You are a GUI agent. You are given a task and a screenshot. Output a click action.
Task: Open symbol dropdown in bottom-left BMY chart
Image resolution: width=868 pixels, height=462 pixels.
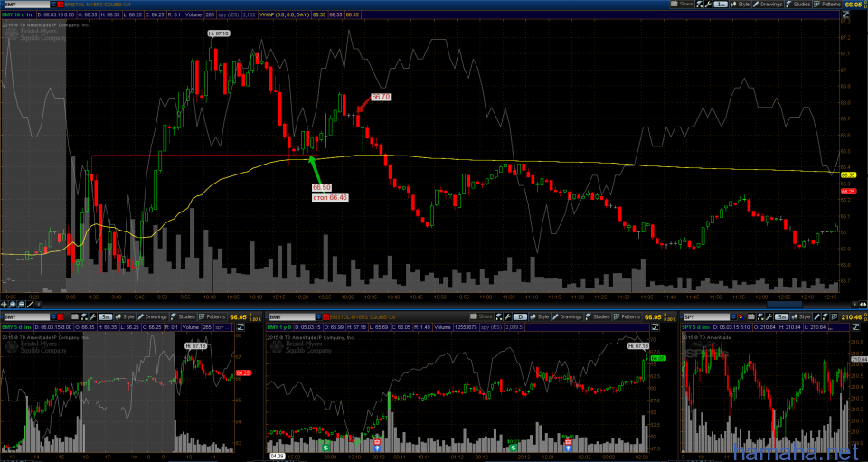[x=53, y=317]
